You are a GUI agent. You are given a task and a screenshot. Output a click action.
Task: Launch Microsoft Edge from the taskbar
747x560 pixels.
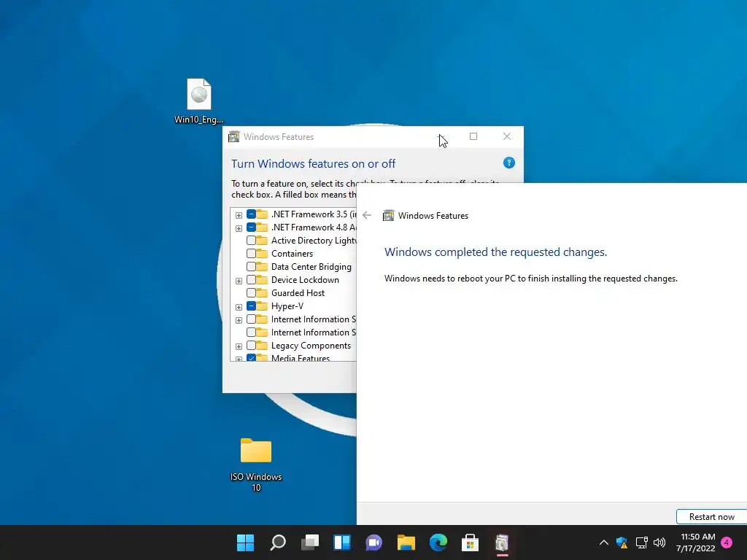(x=438, y=542)
